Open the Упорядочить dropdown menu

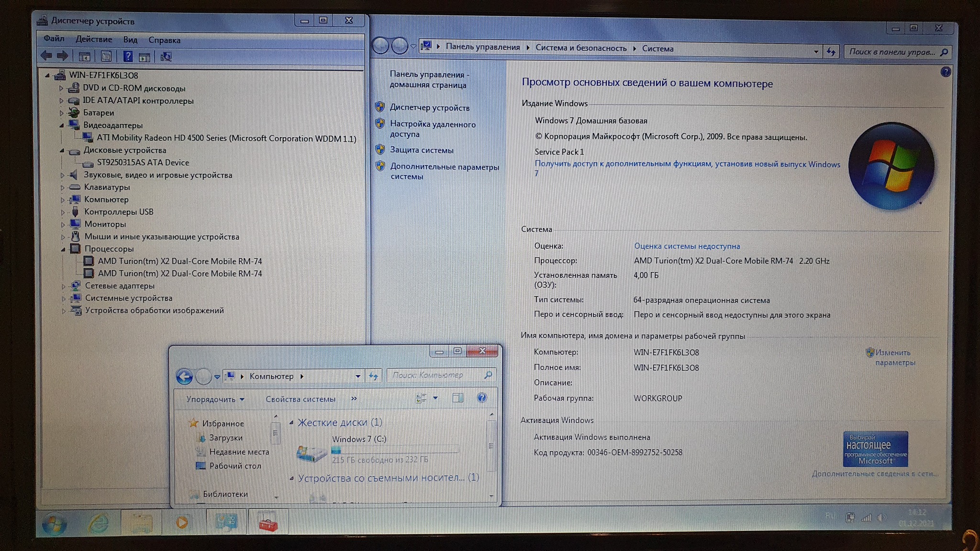[215, 399]
